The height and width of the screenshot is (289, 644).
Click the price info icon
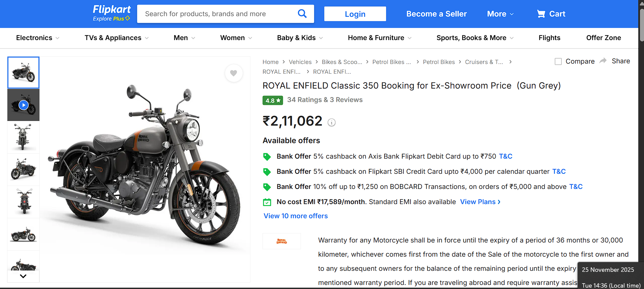[x=332, y=123]
